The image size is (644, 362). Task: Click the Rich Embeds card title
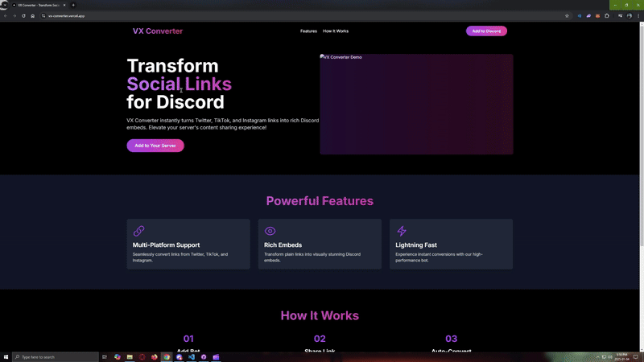tap(283, 245)
